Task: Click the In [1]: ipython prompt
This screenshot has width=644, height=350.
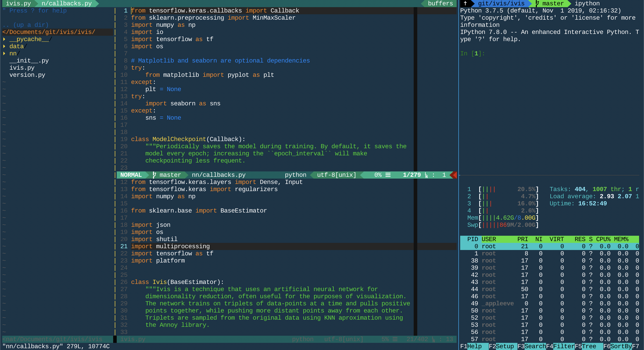Action: pos(472,53)
